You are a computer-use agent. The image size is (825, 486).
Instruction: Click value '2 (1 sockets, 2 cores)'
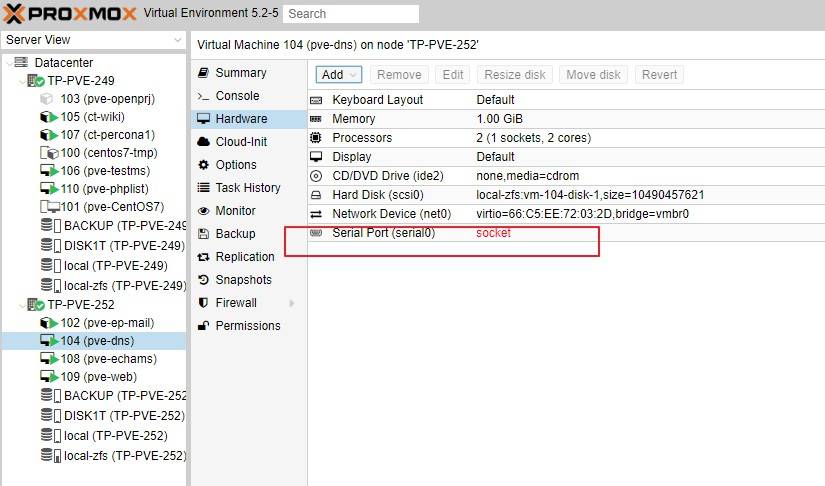coord(534,138)
